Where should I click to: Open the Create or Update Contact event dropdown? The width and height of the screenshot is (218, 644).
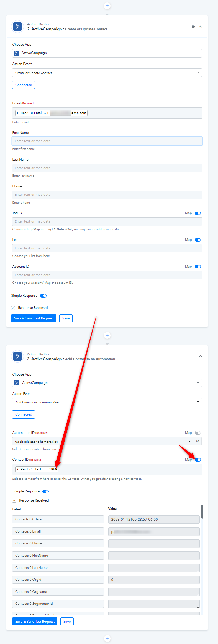coord(107,73)
